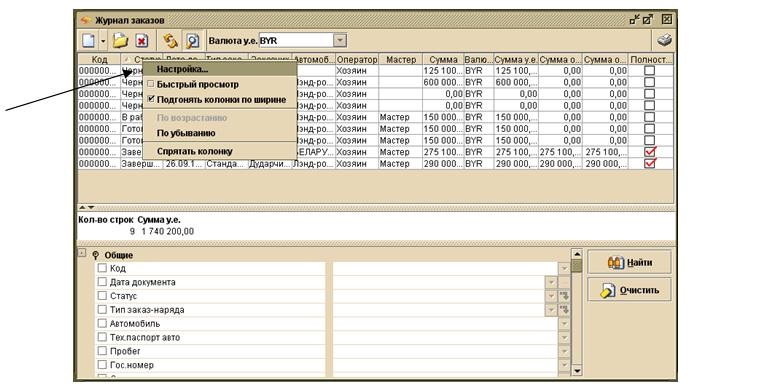Maximize the Журнал заказов window

(x=648, y=20)
